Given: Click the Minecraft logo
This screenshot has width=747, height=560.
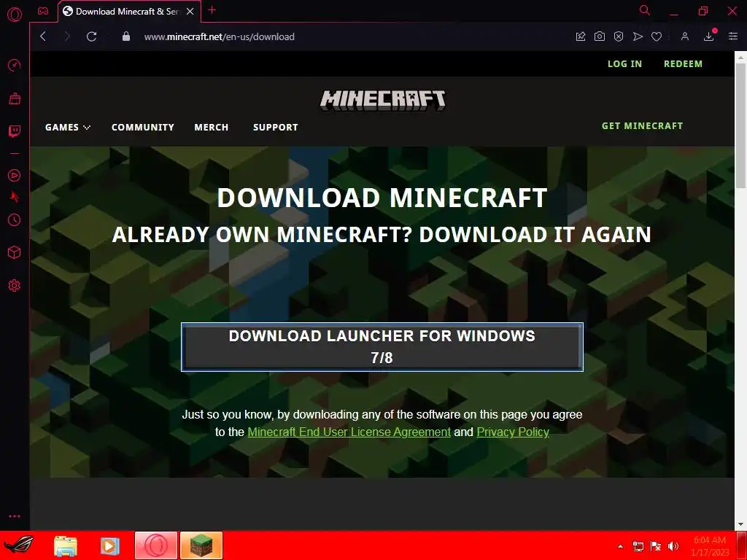Looking at the screenshot, I should tap(382, 100).
